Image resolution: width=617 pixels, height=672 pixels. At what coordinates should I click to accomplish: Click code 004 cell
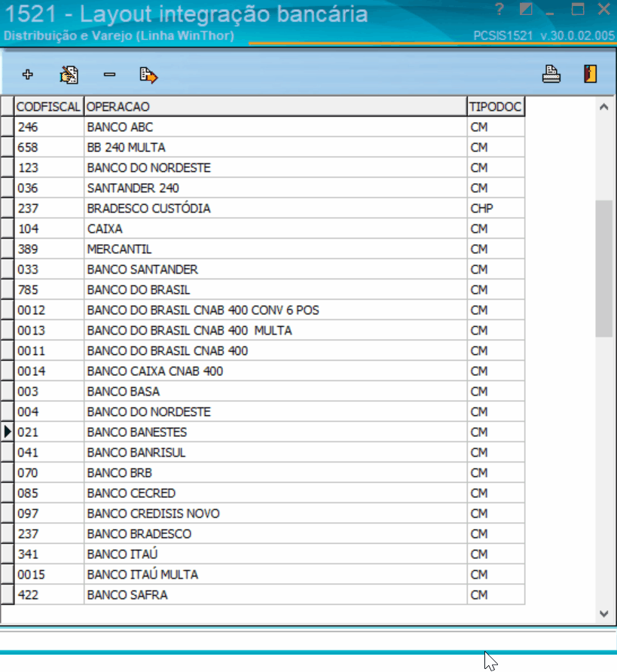[49, 412]
